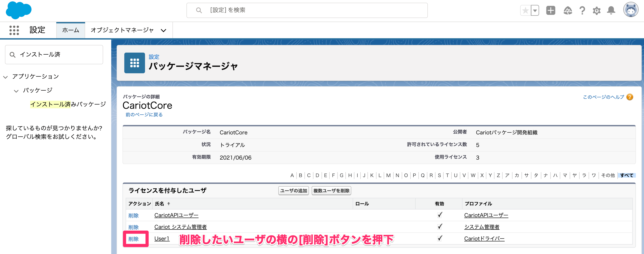The width and height of the screenshot is (644, 254).
Task: Filter users by letter M
Action: click(388, 175)
